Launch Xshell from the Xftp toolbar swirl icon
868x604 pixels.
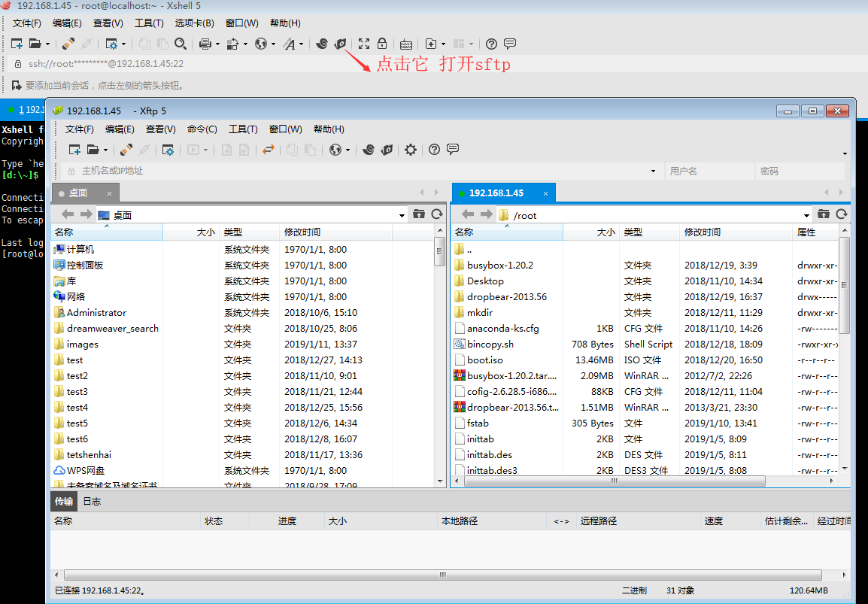tap(368, 150)
